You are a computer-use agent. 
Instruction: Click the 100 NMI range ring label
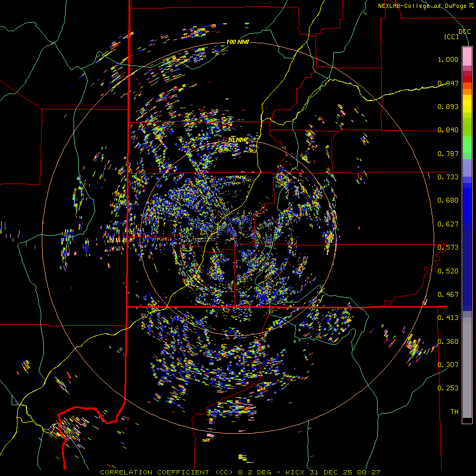237,42
